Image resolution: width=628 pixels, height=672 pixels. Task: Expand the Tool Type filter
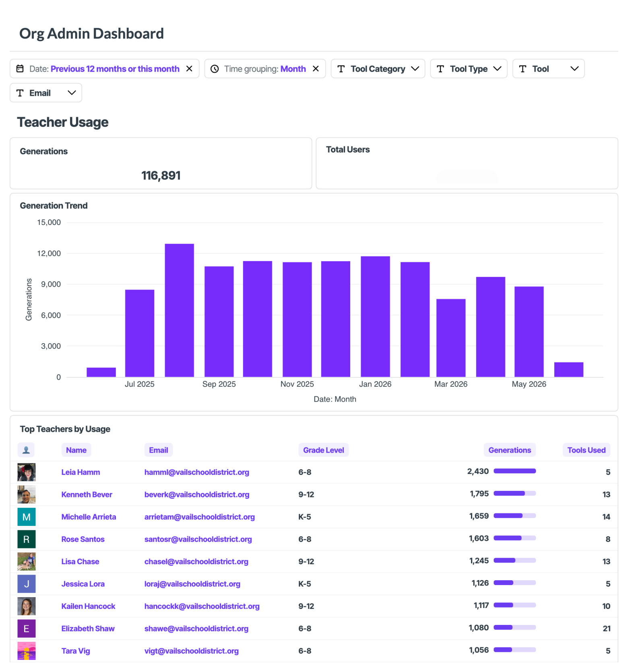[469, 69]
